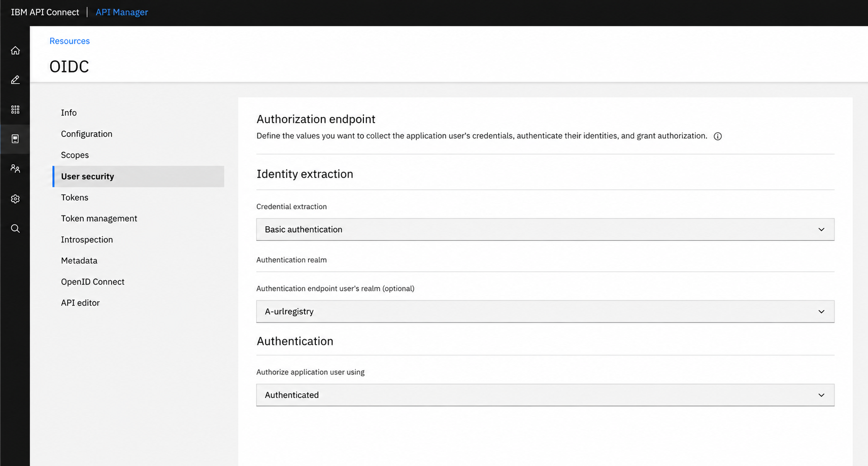
Task: Click the IBM API Connect title
Action: (45, 12)
